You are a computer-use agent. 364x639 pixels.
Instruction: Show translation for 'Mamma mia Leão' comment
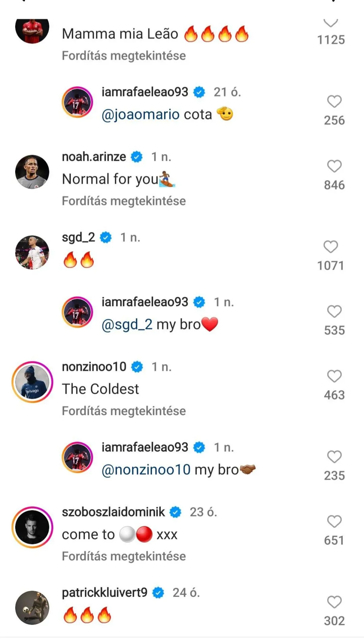[x=124, y=56]
